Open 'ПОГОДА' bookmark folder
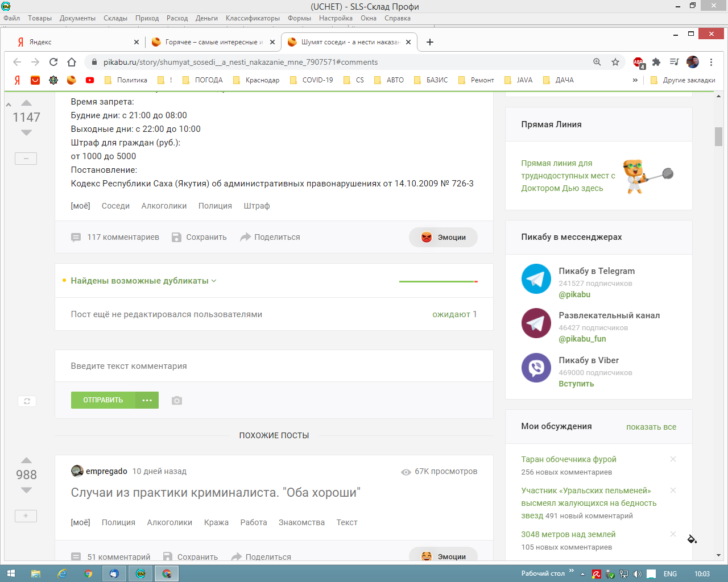The height and width of the screenshot is (582, 728). pos(202,80)
